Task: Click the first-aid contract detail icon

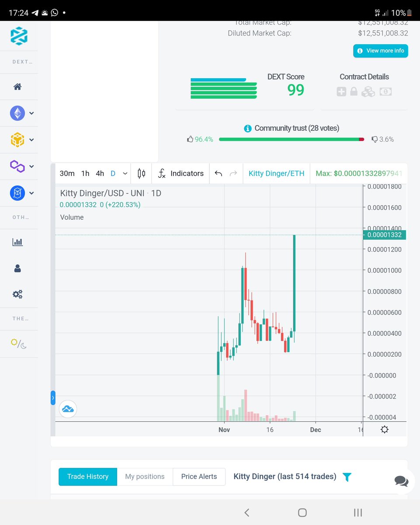Action: 341,91
